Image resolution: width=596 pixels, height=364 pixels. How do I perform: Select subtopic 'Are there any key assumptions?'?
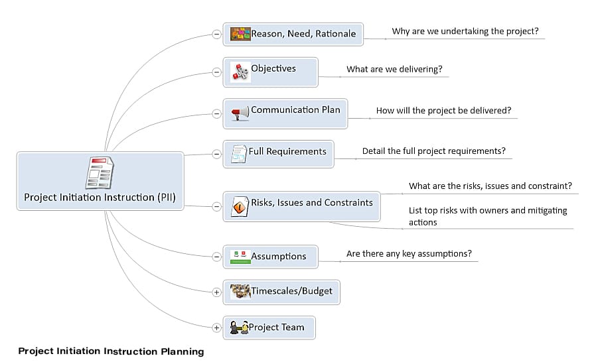point(409,253)
